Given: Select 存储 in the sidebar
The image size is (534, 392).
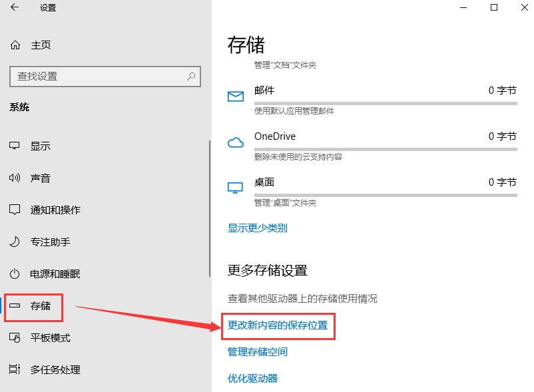Looking at the screenshot, I should [x=40, y=306].
